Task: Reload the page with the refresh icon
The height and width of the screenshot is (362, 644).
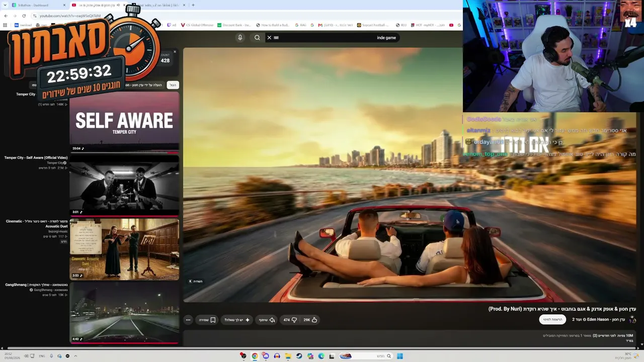Action: tap(24, 16)
